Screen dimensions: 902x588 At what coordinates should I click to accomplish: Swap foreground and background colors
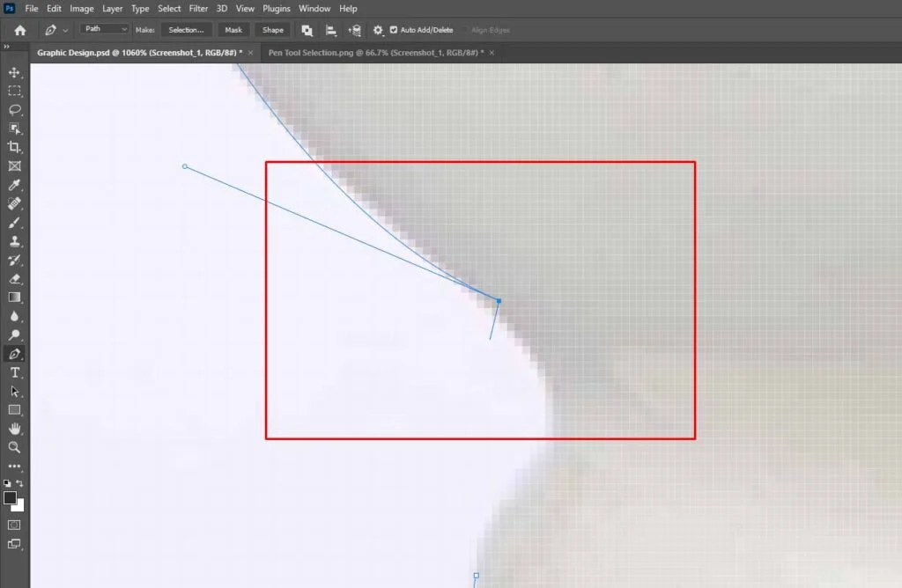20,483
